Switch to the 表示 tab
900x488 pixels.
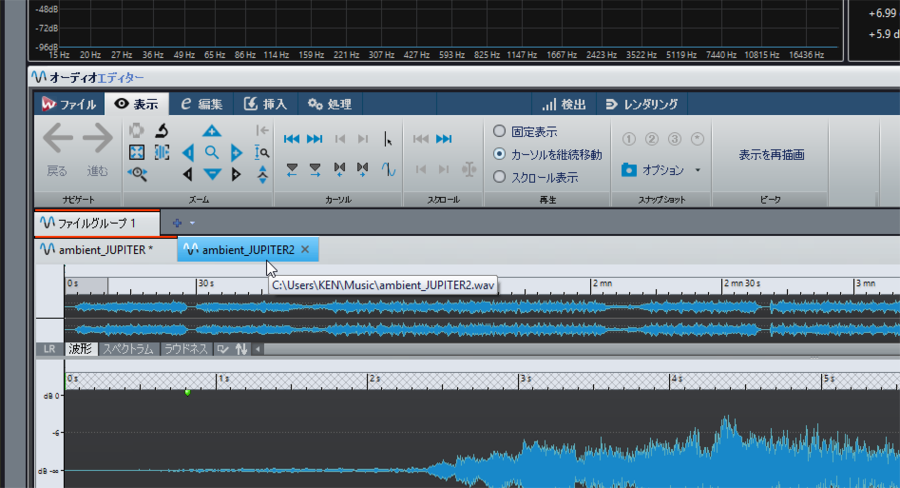[x=137, y=104]
